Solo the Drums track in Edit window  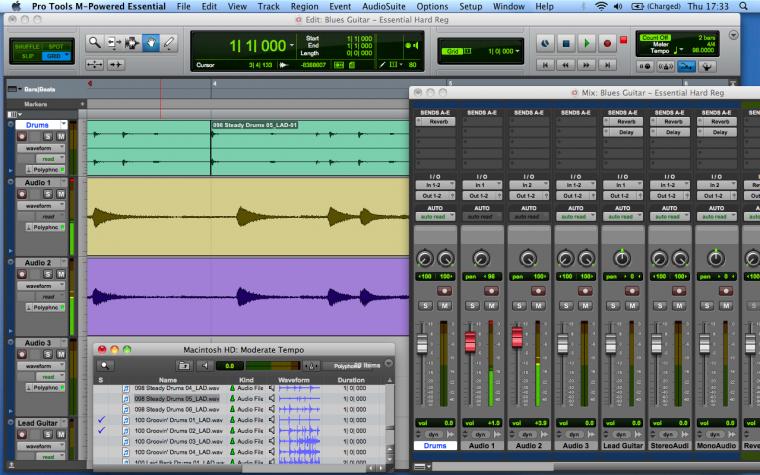(48, 137)
